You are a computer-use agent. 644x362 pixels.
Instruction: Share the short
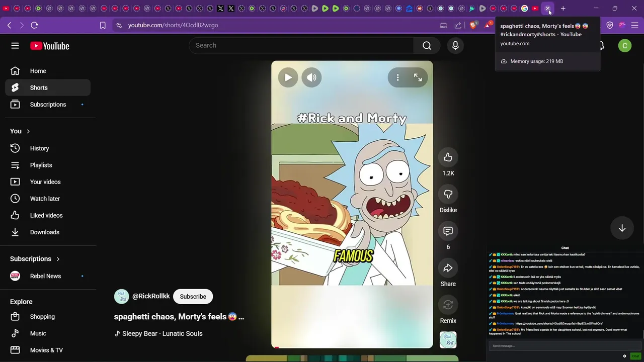(x=448, y=268)
